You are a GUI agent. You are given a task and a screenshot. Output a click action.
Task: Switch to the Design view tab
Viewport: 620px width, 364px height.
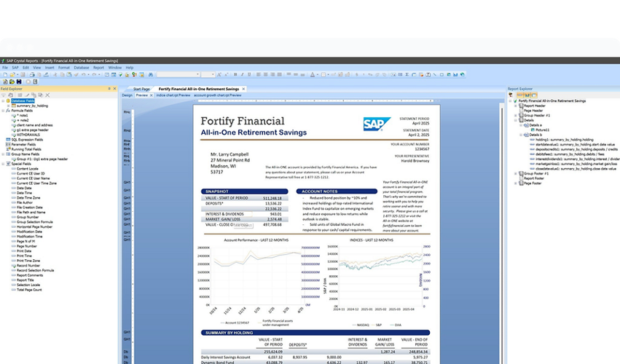tap(127, 95)
